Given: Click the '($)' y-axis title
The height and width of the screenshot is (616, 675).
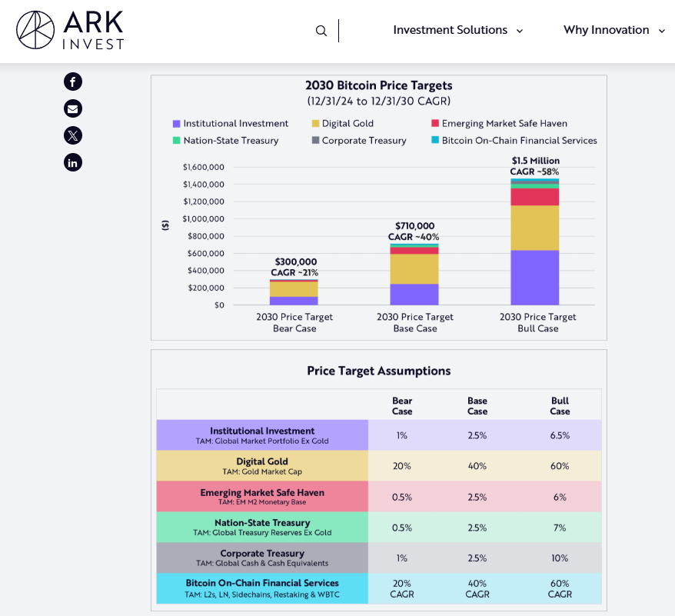Looking at the screenshot, I should [x=165, y=225].
